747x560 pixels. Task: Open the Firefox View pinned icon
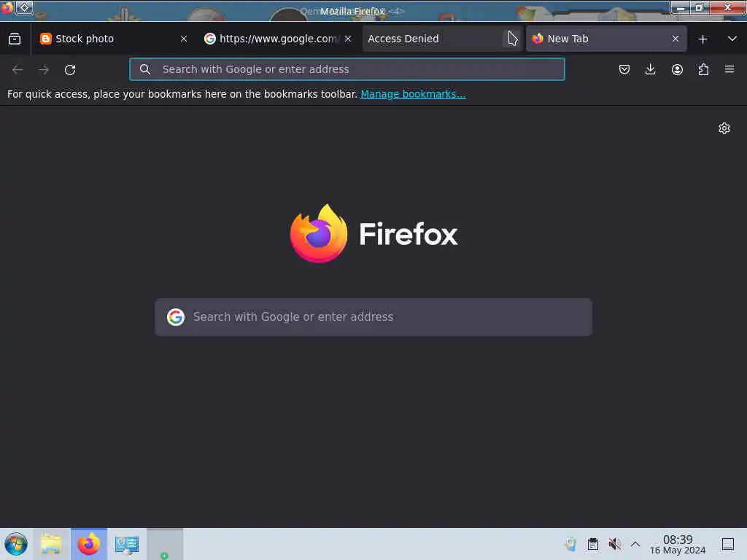pyautogui.click(x=15, y=39)
